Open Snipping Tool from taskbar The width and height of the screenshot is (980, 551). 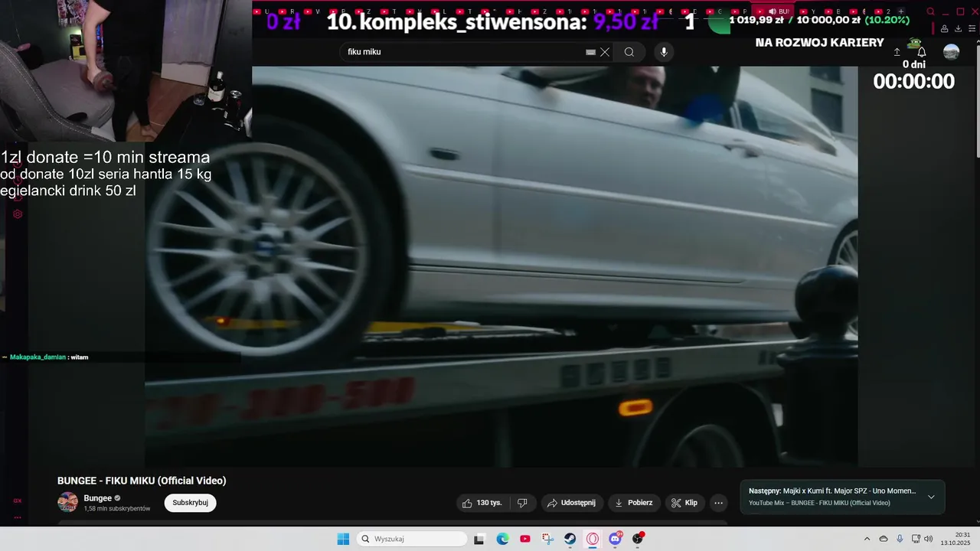(x=547, y=539)
